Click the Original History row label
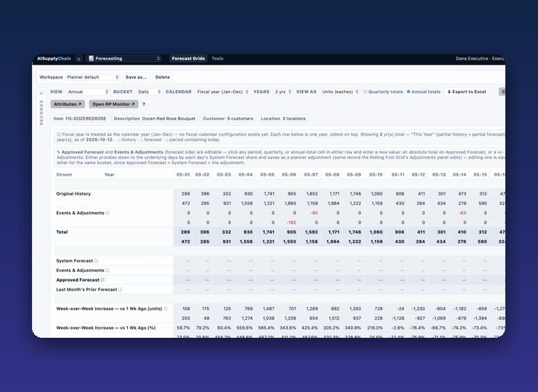Image resolution: width=538 pixels, height=392 pixels. coord(74,194)
